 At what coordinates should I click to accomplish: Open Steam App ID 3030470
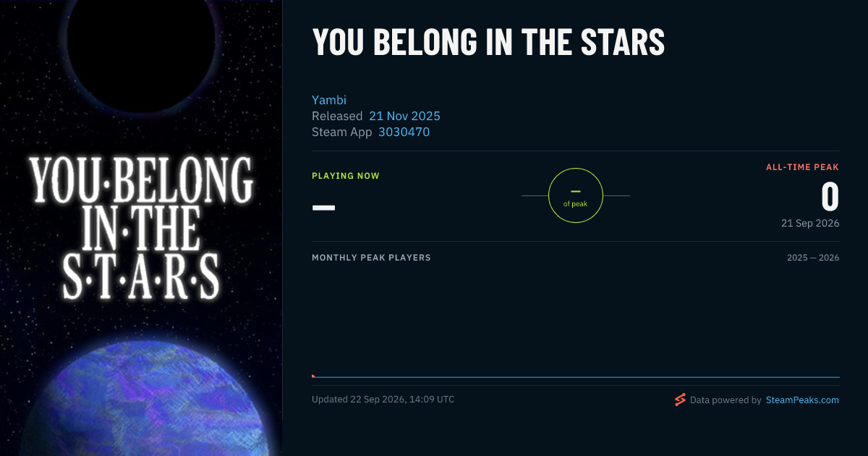404,132
